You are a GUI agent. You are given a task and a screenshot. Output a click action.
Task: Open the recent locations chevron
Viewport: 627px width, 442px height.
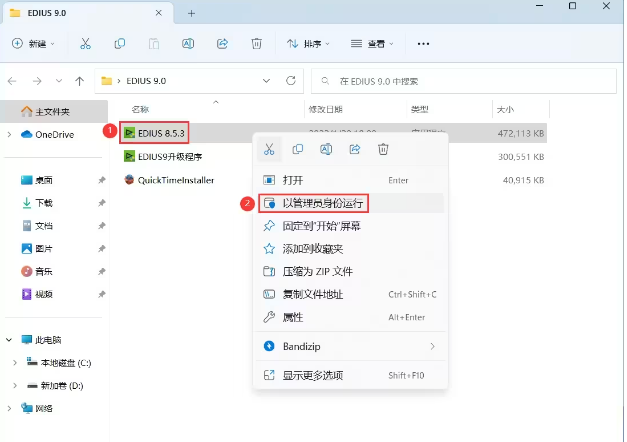(x=59, y=81)
